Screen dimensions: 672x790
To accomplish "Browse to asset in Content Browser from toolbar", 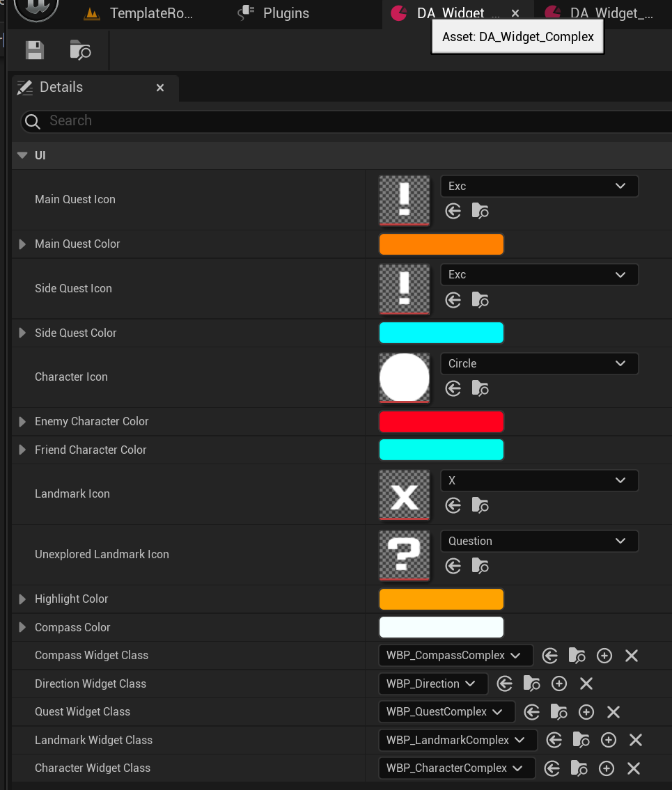I will click(x=79, y=50).
